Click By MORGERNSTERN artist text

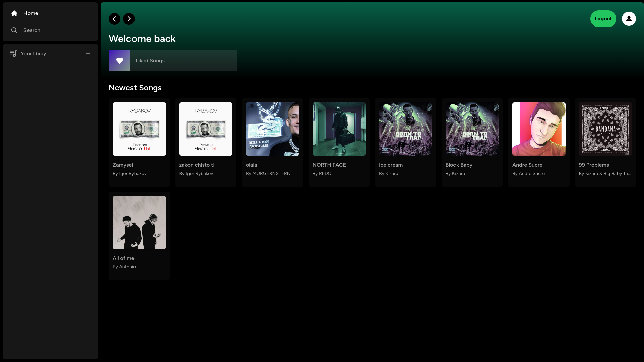click(x=268, y=174)
